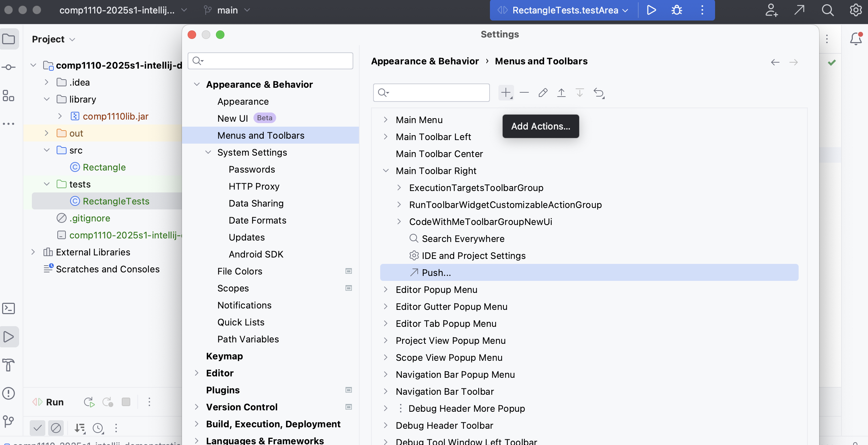Collapse the Main Toolbar Right node
This screenshot has height=445, width=868.
[x=386, y=171]
